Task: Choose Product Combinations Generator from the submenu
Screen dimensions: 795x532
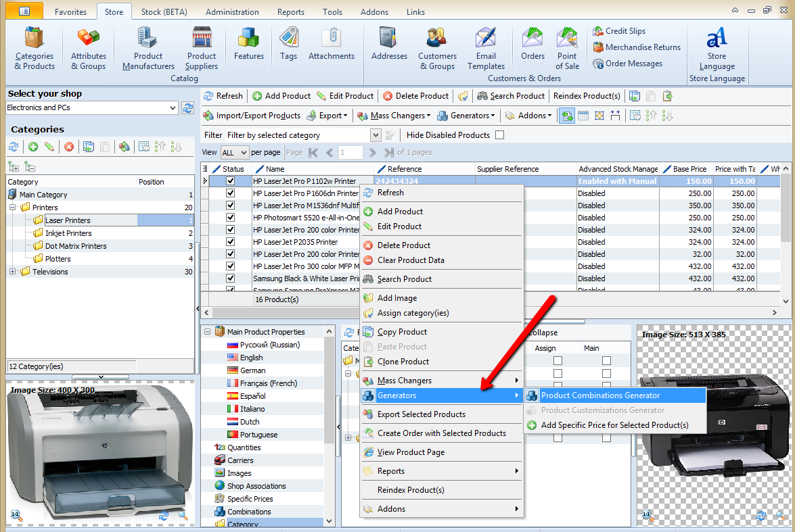Action: point(615,395)
